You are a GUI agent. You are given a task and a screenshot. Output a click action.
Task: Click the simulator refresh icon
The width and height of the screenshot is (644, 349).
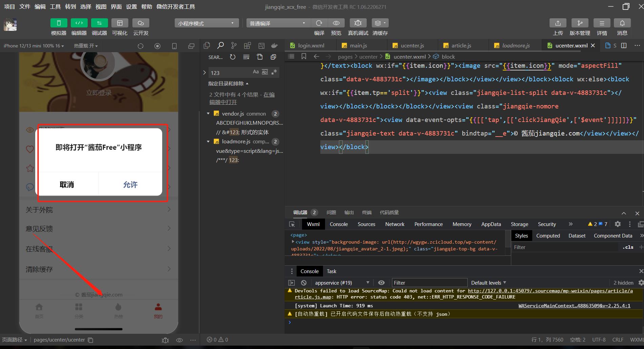point(141,46)
